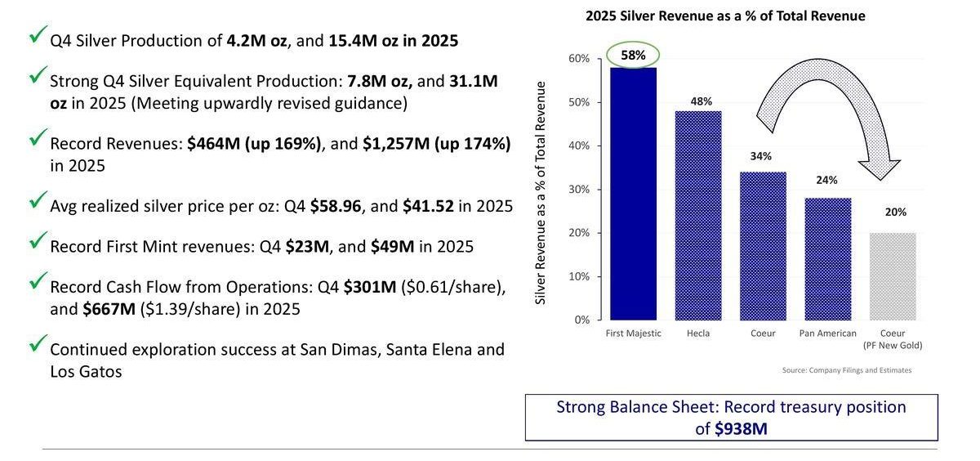Image resolution: width=980 pixels, height=461 pixels.
Task: Click the gray Coeur PF New Gold bar
Action: tap(891, 276)
